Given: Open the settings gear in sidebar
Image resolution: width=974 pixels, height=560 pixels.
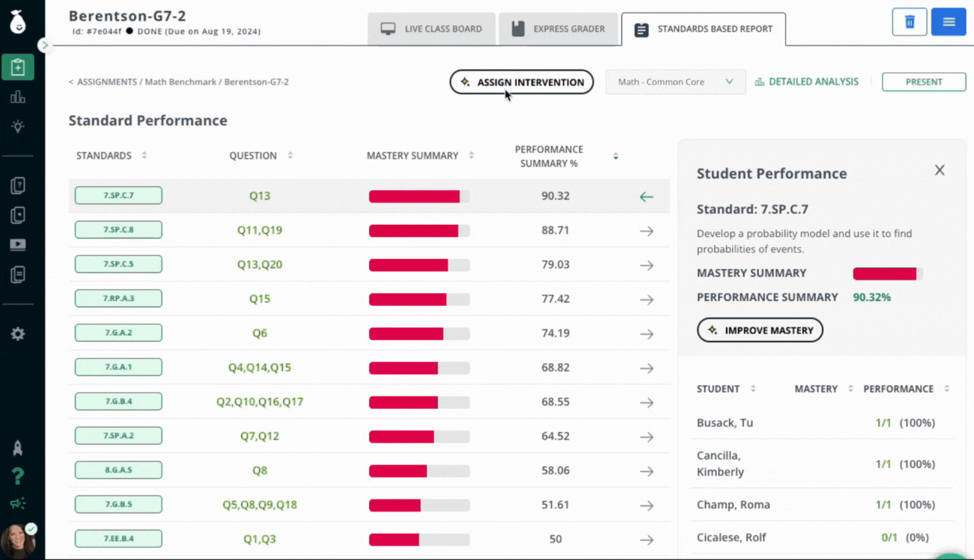Looking at the screenshot, I should 18,334.
